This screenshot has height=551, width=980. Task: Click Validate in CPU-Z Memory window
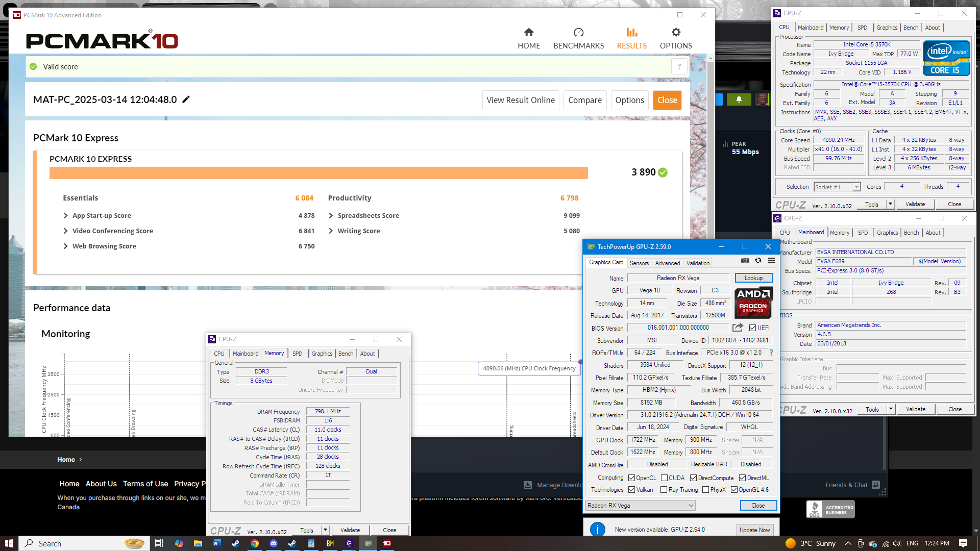pyautogui.click(x=350, y=530)
